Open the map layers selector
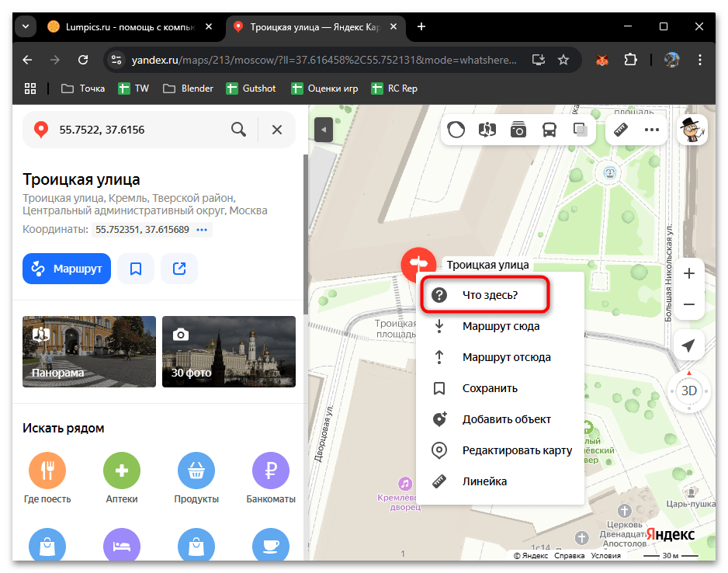Viewport: 728px width, 573px height. [x=580, y=130]
